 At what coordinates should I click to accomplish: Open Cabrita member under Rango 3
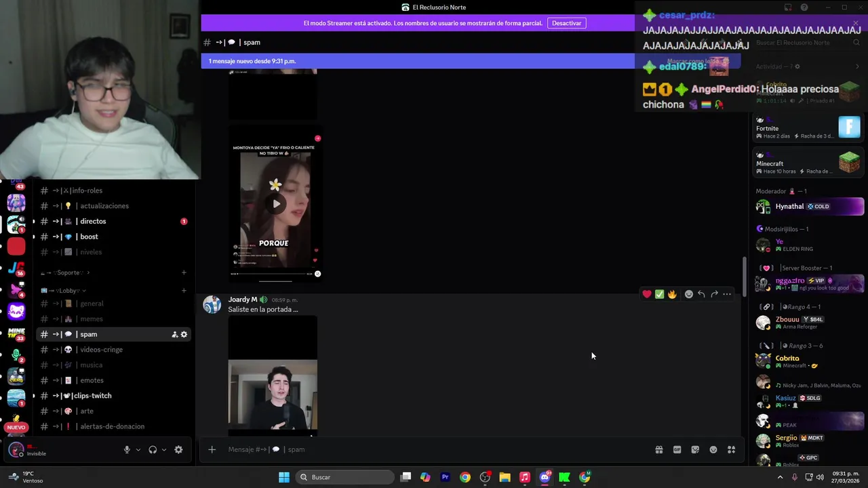tap(809, 361)
